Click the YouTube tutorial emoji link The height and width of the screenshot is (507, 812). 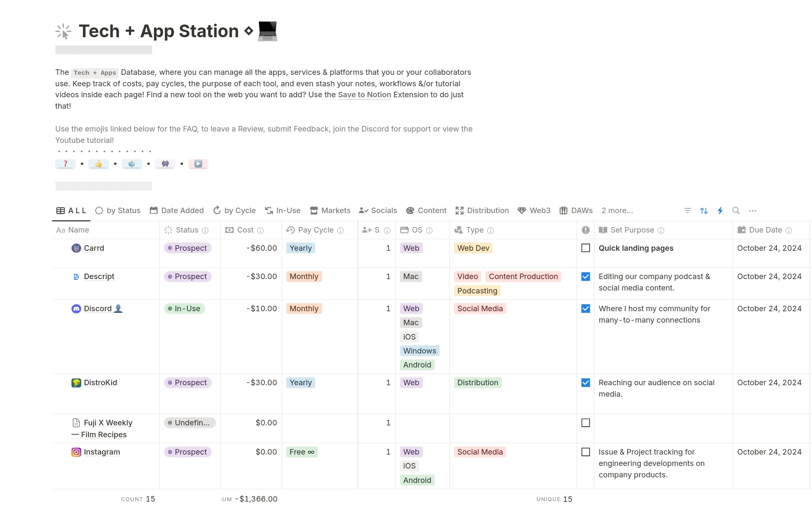tap(198, 164)
